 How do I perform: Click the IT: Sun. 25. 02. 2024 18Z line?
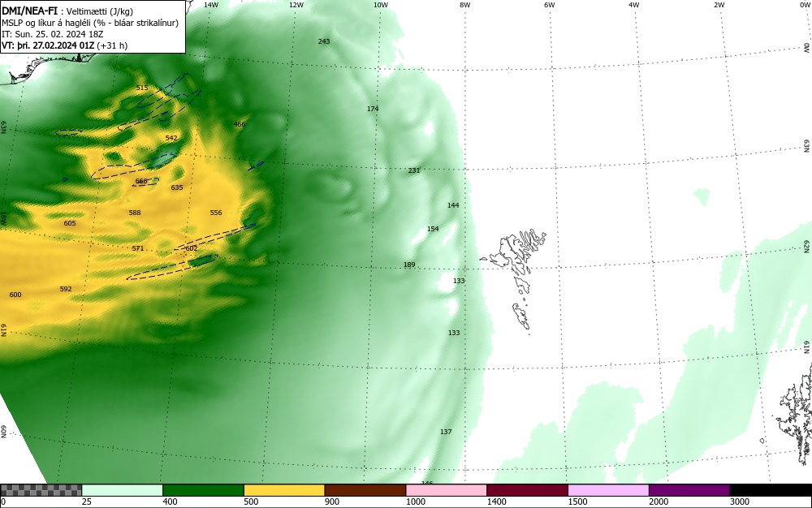[x=53, y=34]
